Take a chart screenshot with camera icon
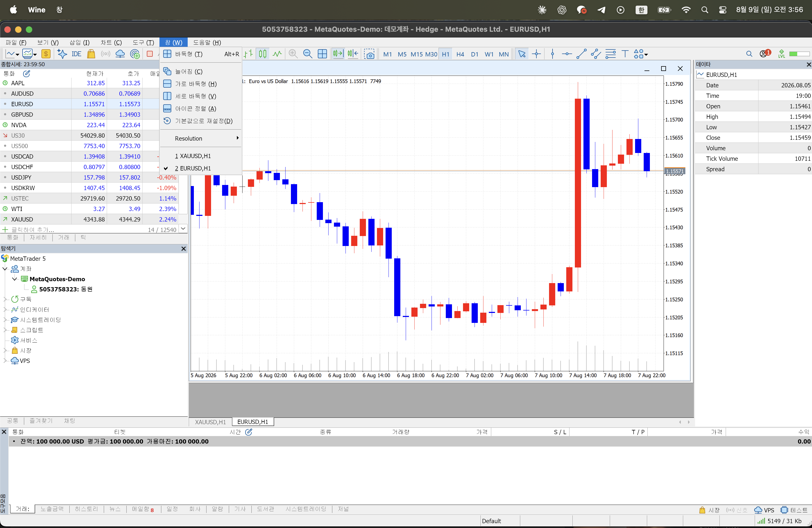812x528 pixels. point(369,54)
